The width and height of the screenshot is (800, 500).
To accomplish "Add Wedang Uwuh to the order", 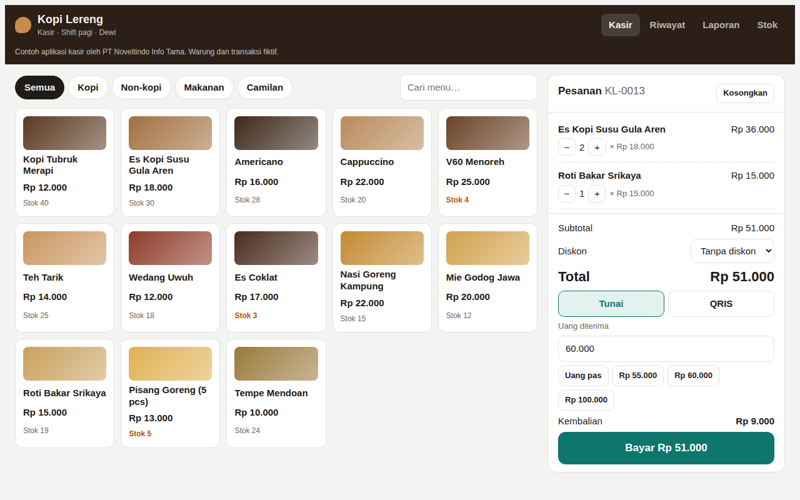I will (x=170, y=278).
